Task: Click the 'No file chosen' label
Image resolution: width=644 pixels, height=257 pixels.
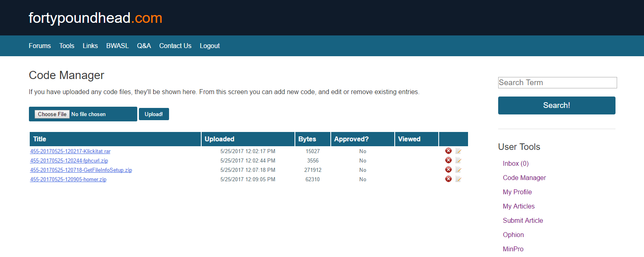Action: point(88,114)
